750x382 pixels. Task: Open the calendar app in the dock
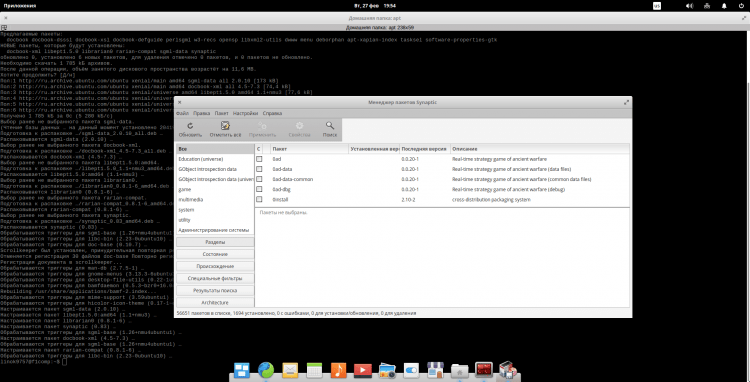point(314,371)
